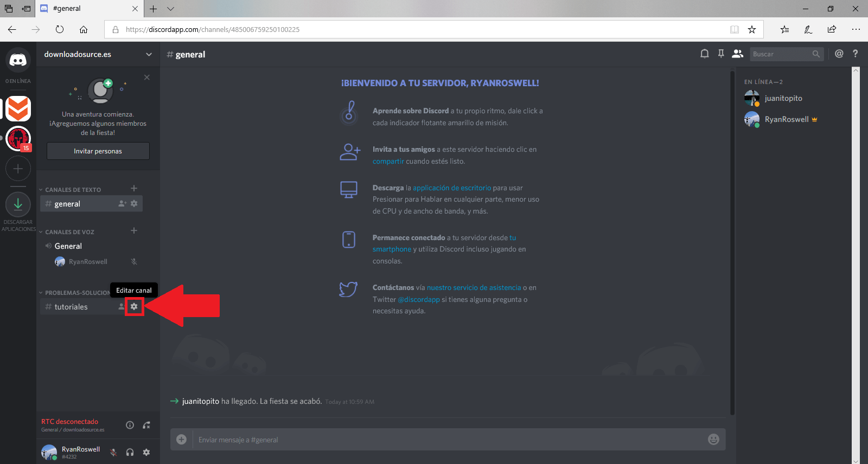Viewport: 868px width, 464px height.
Task: Open the @discordapp Twitter link
Action: point(419,299)
